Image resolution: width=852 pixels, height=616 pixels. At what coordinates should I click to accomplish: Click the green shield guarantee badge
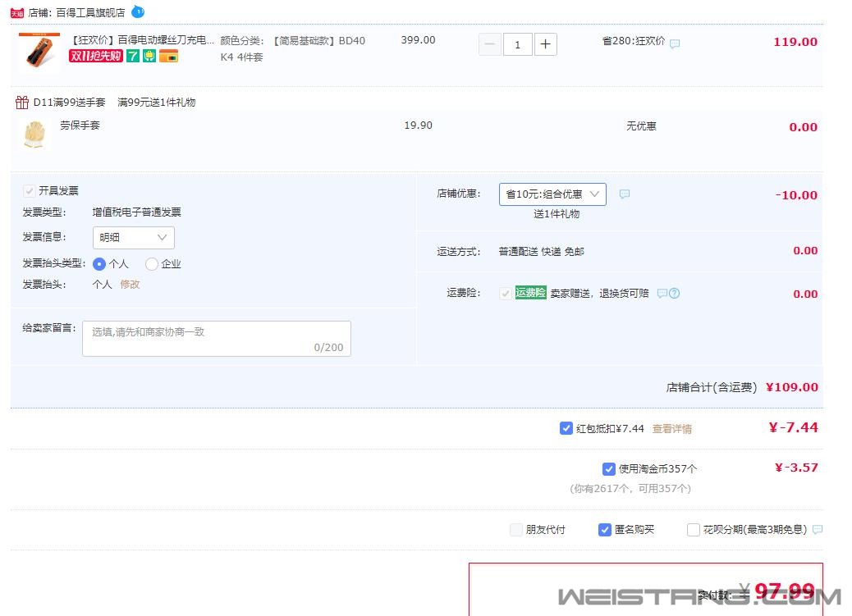[x=149, y=56]
